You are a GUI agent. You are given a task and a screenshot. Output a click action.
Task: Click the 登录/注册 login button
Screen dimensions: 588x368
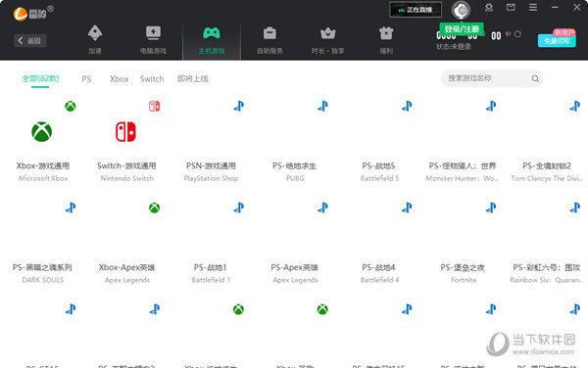point(462,28)
